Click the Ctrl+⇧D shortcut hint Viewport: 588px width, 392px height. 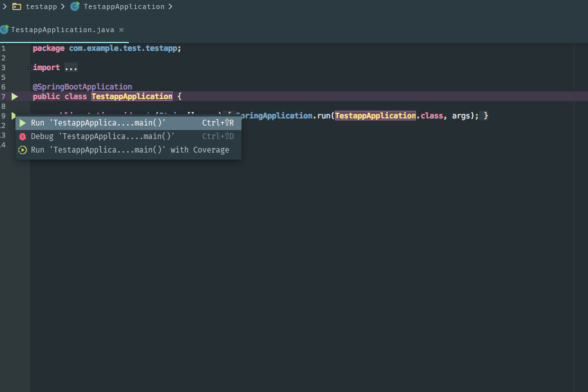click(x=218, y=136)
